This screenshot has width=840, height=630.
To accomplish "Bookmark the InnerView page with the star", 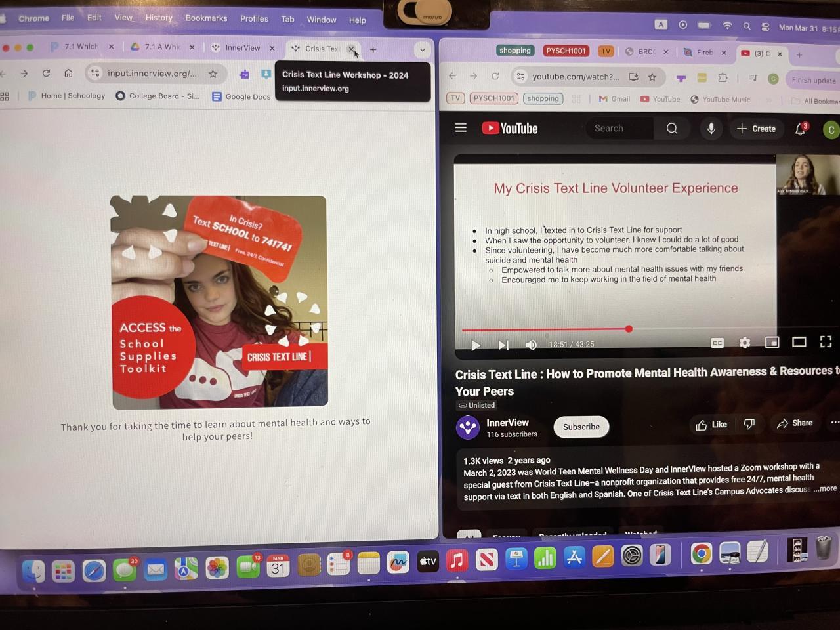I will (213, 73).
